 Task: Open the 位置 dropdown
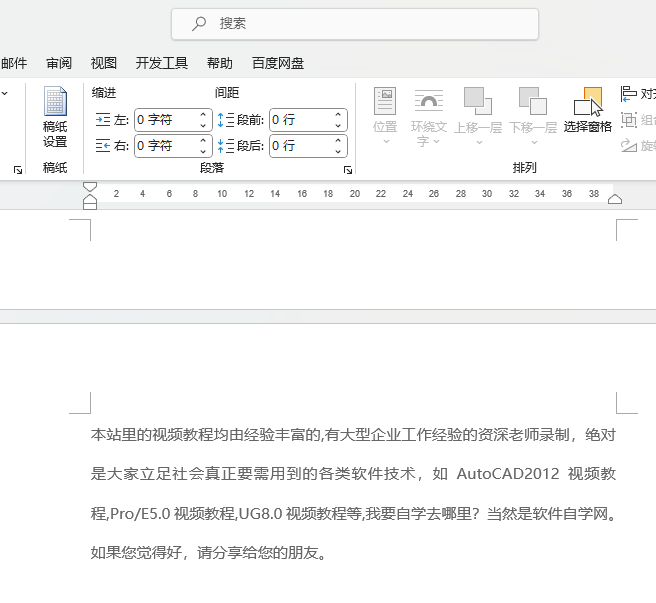(385, 116)
